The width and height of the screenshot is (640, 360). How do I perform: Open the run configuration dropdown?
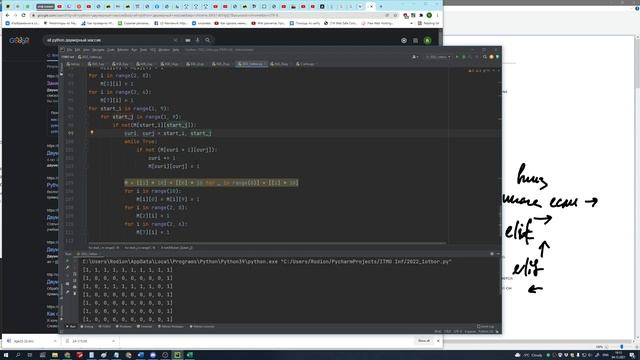point(438,57)
